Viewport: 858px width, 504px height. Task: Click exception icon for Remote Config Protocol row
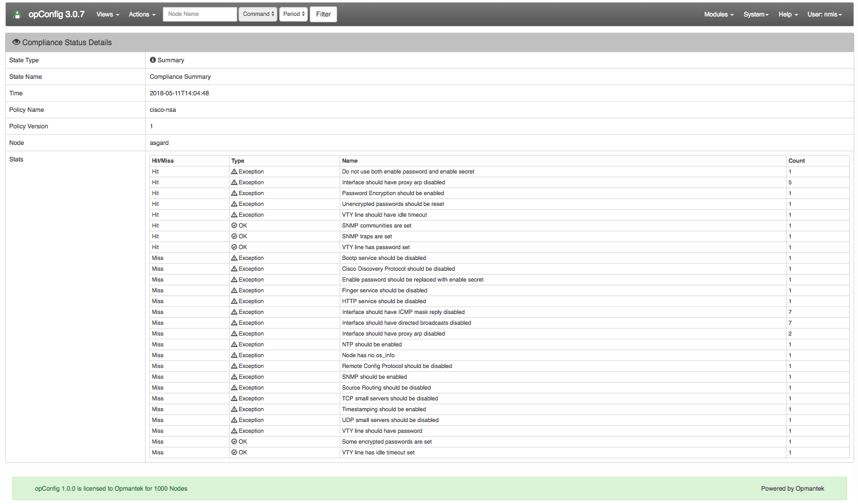(234, 366)
